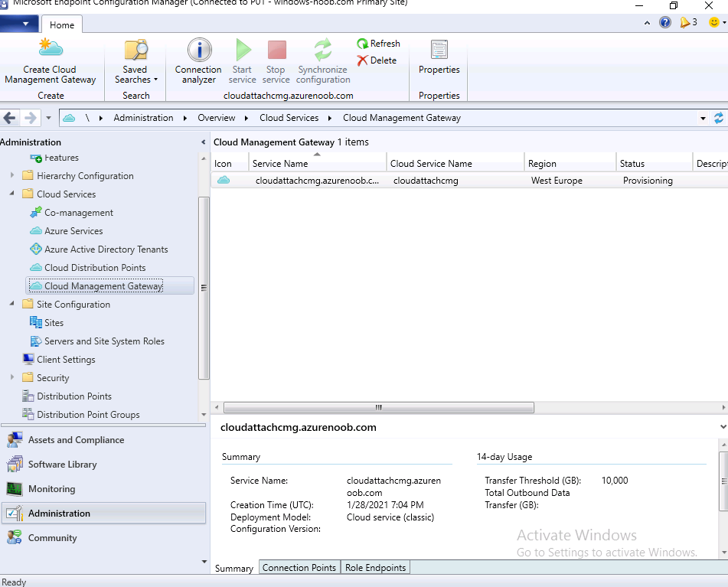Open the Software Library workspace
This screenshot has height=587, width=728.
[x=104, y=465]
